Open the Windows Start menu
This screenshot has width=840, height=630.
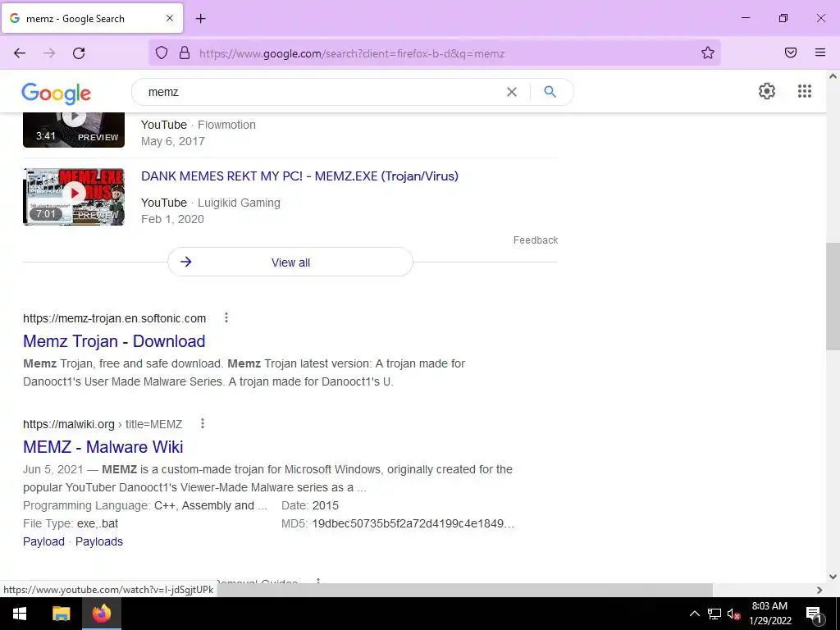tap(20, 614)
